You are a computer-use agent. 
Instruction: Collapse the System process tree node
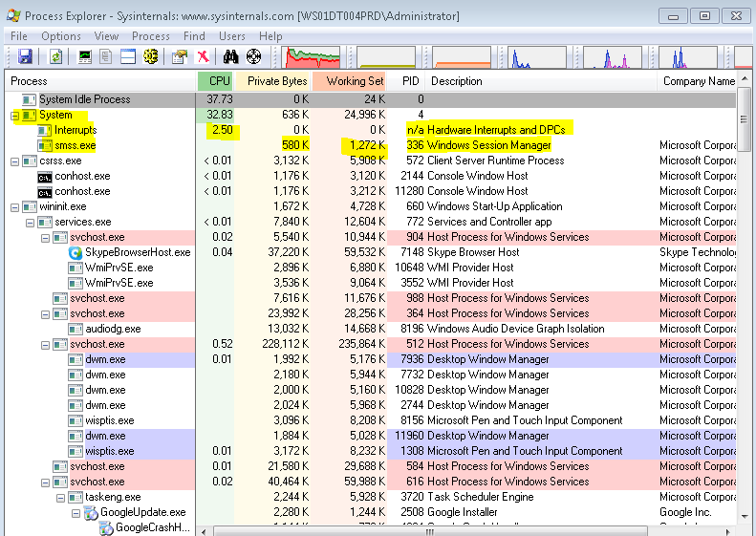click(x=14, y=115)
